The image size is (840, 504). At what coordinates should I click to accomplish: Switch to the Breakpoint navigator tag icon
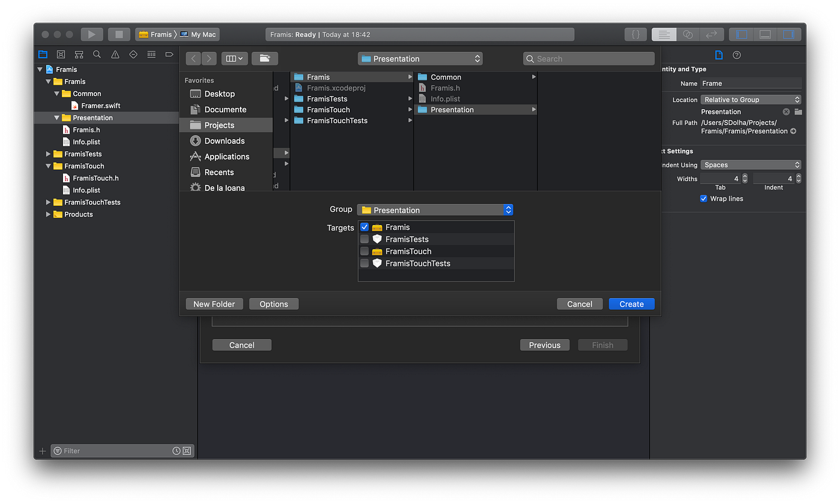tap(169, 54)
